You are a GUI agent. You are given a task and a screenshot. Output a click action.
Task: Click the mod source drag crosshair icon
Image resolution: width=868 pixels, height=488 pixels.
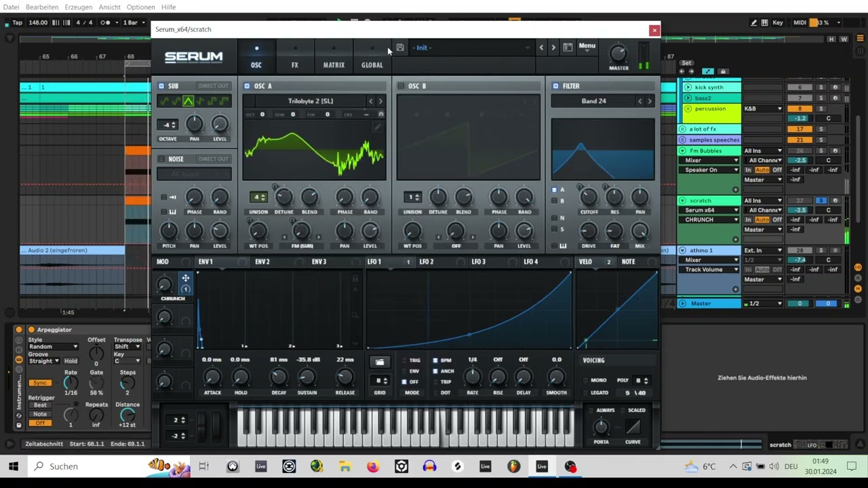click(185, 278)
